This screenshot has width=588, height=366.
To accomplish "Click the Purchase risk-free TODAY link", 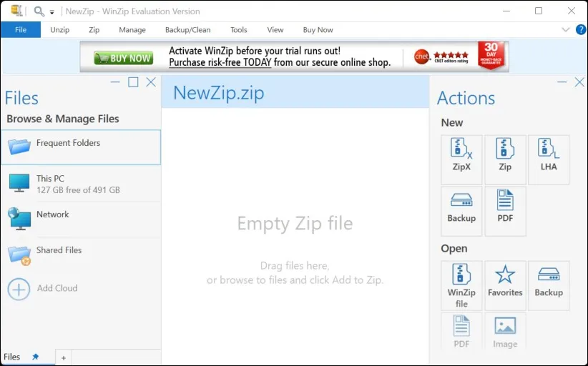I will point(220,62).
